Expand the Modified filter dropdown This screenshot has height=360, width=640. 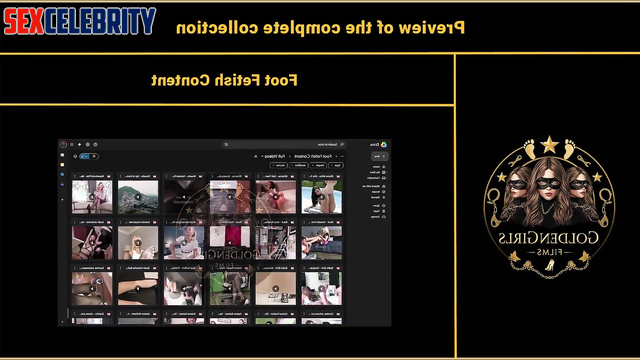tap(299, 165)
